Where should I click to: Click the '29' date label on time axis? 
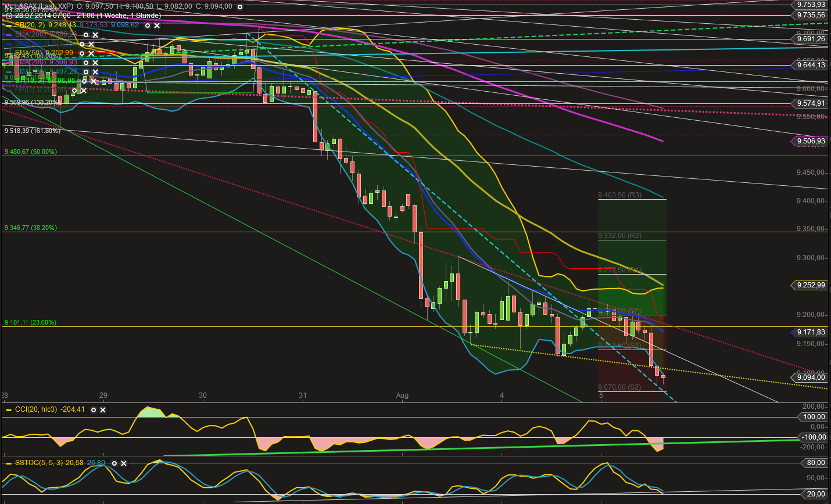tap(103, 395)
